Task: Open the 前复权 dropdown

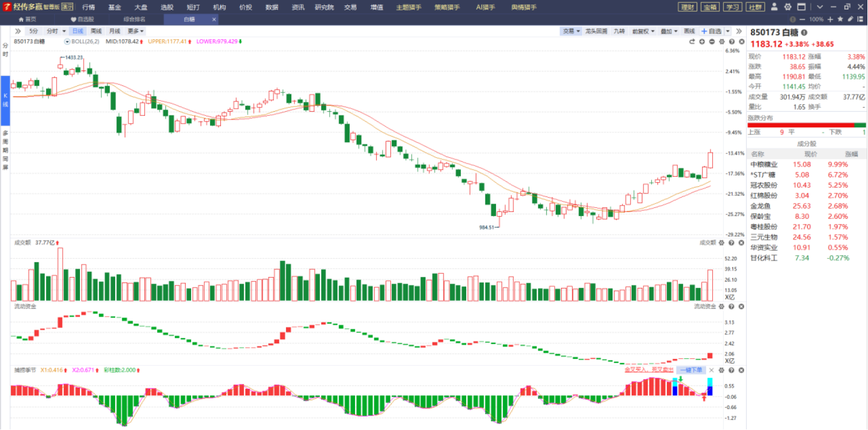Action: pos(644,31)
